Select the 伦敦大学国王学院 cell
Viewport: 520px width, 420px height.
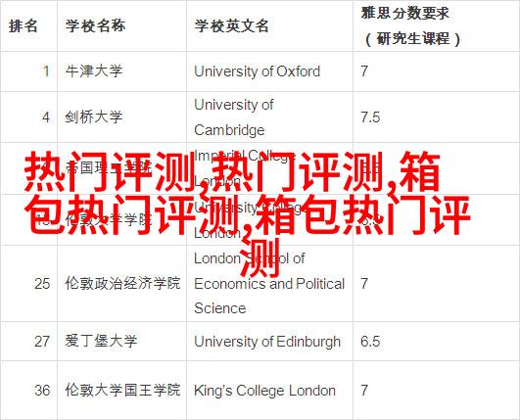click(x=122, y=390)
